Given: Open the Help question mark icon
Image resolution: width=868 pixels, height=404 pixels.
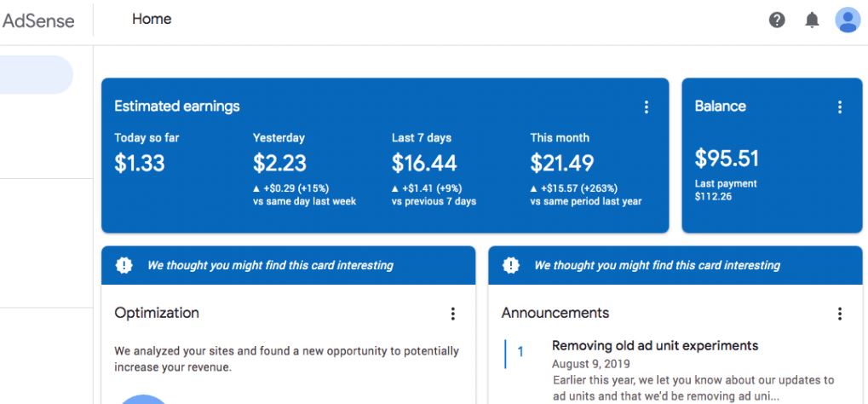Looking at the screenshot, I should 777,20.
